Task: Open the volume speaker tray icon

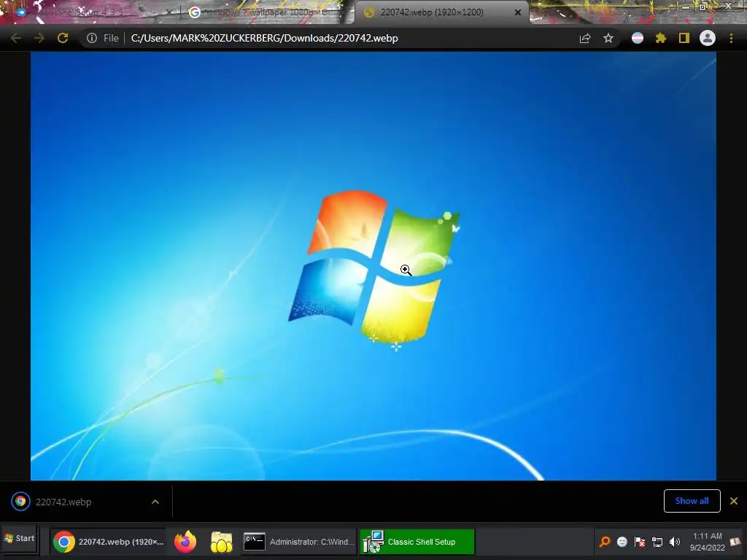Action: pos(675,542)
